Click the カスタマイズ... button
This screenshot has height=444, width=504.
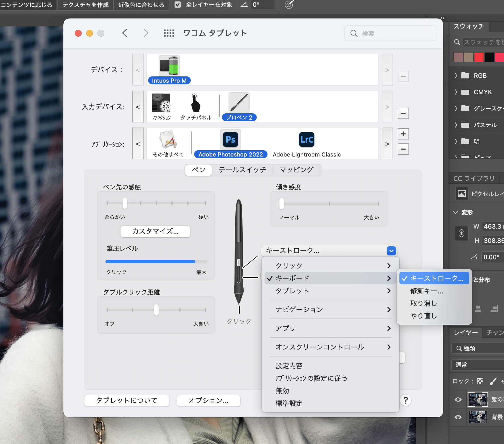tap(155, 231)
